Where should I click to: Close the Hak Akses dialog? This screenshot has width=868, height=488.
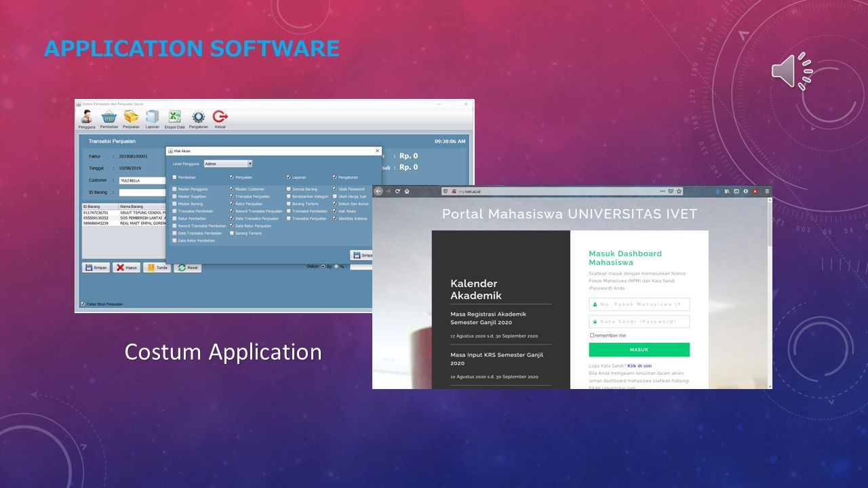pyautogui.click(x=378, y=150)
